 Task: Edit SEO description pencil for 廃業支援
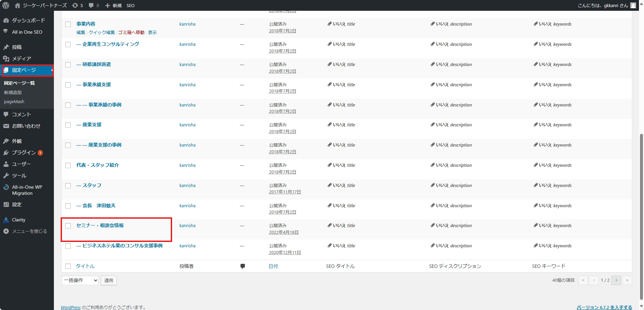click(432, 125)
